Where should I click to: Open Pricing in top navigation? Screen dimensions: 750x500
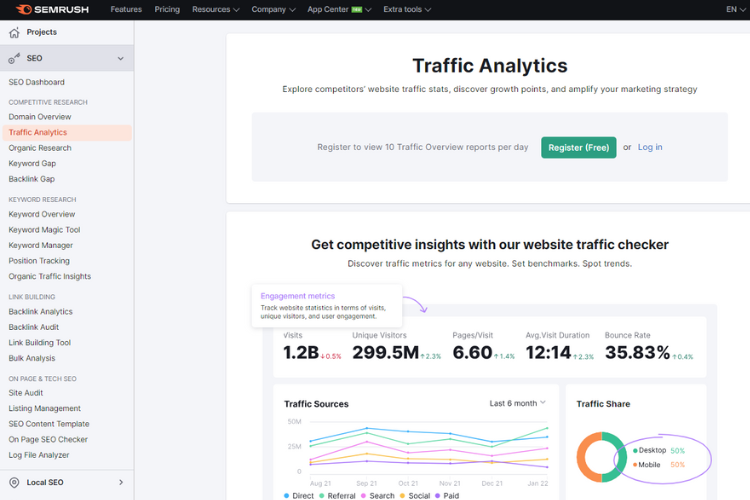(167, 10)
